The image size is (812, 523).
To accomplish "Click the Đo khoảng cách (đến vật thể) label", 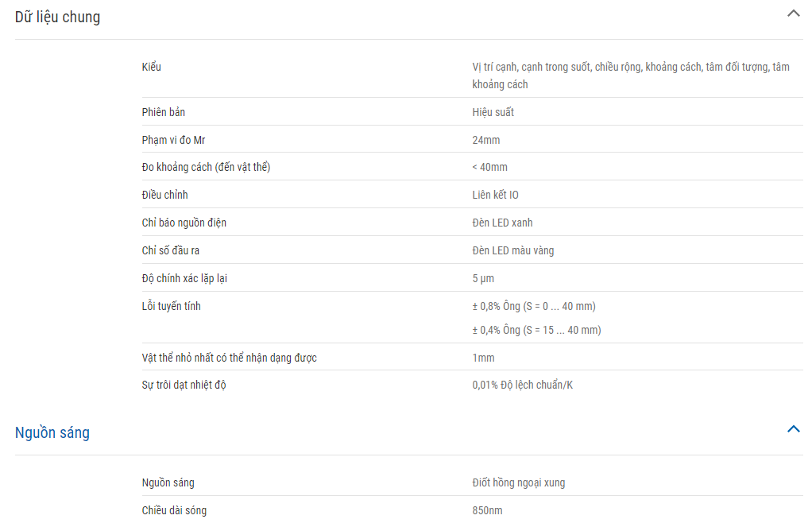I will [206, 167].
